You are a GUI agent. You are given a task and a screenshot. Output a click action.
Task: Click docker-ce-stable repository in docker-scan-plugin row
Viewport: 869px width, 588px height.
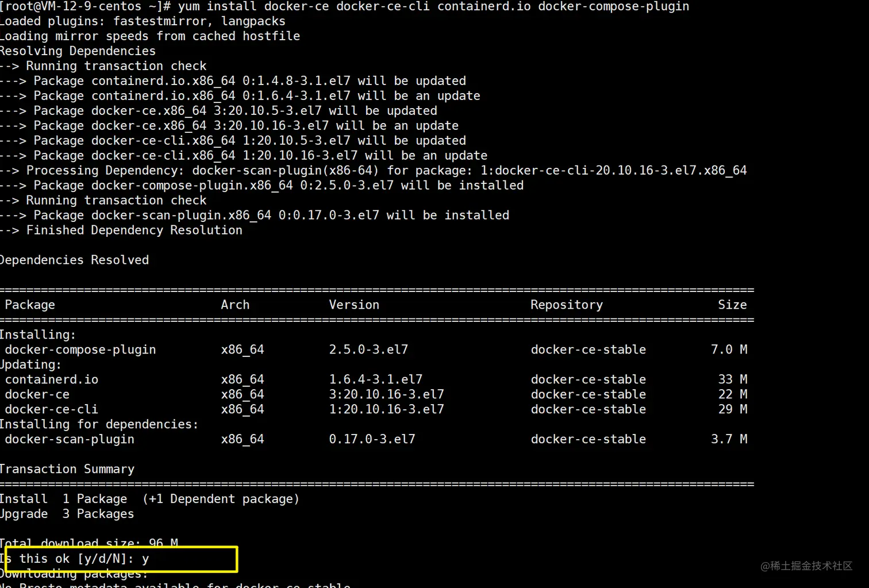click(589, 440)
